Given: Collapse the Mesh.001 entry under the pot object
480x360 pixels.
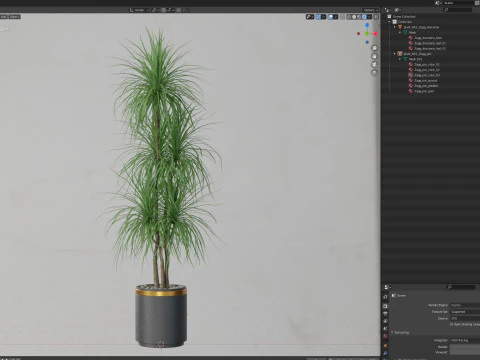Looking at the screenshot, I should point(400,59).
